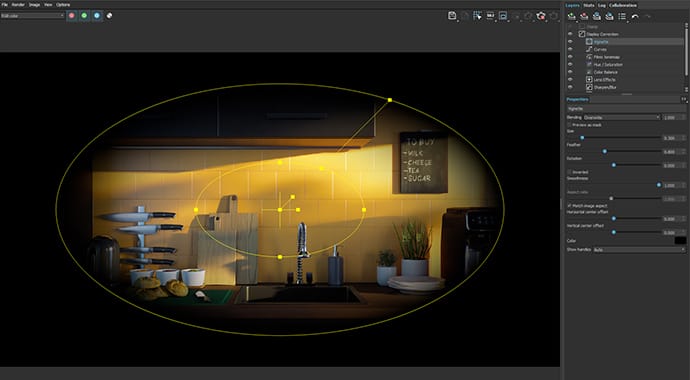690x380 pixels.
Task: Click the Properties panel dock icon
Action: click(683, 99)
